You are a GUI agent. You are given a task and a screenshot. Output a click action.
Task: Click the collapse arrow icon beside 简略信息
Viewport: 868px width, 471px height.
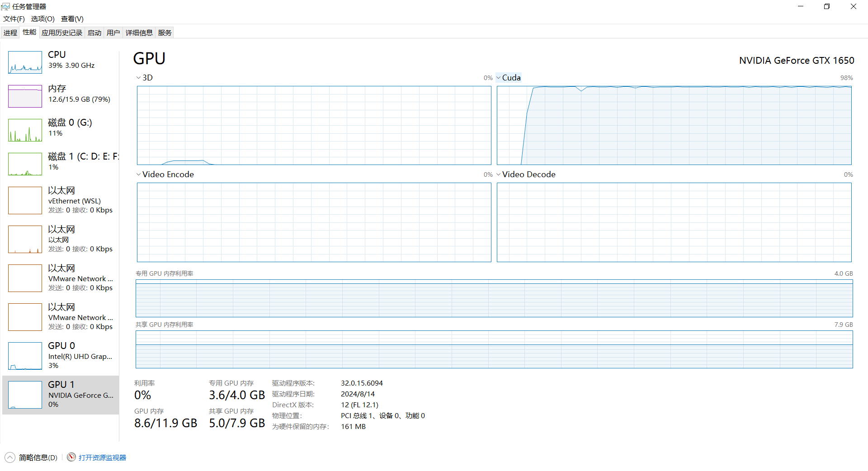click(x=10, y=457)
